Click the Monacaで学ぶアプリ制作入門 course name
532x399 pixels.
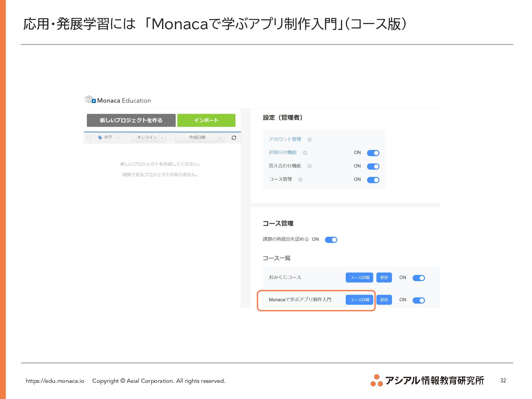(x=300, y=300)
